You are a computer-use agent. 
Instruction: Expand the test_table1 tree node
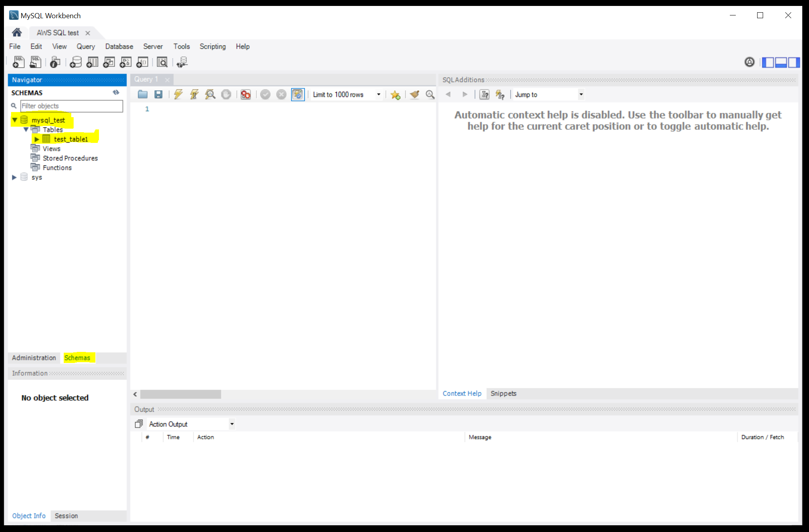37,139
